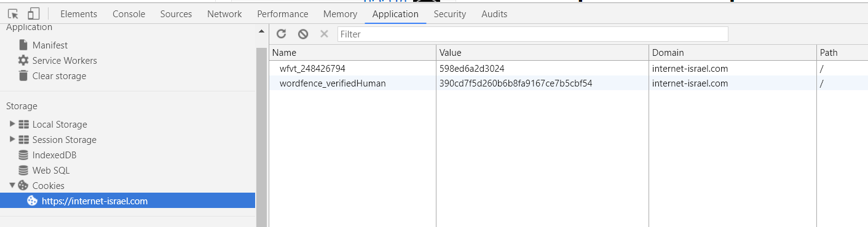868x227 pixels.
Task: Click the value 390cd7f5d260b6b8fa9167ce7b5cbf54
Action: (516, 83)
